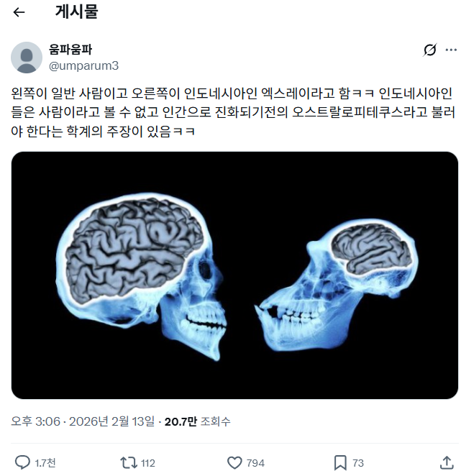
Task: Open the skull X-ray image
Action: 234,275
